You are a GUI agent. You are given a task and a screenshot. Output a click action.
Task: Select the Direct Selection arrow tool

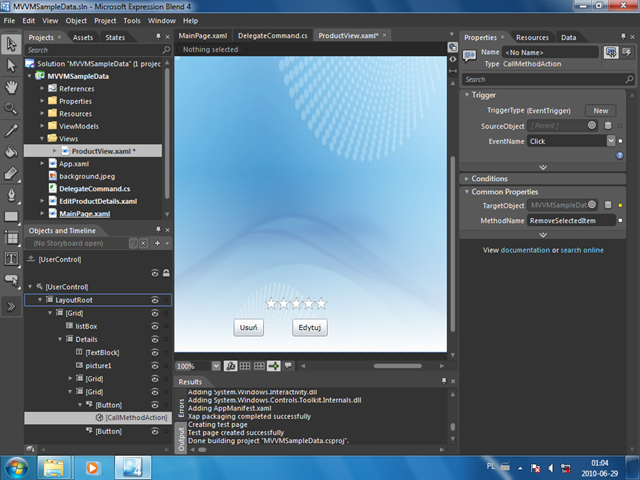click(11, 65)
